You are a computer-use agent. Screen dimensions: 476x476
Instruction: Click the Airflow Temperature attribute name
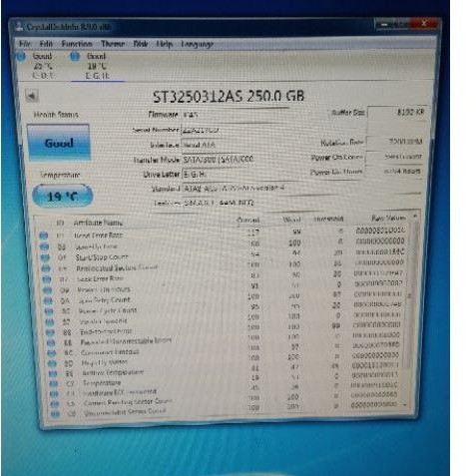pos(113,372)
